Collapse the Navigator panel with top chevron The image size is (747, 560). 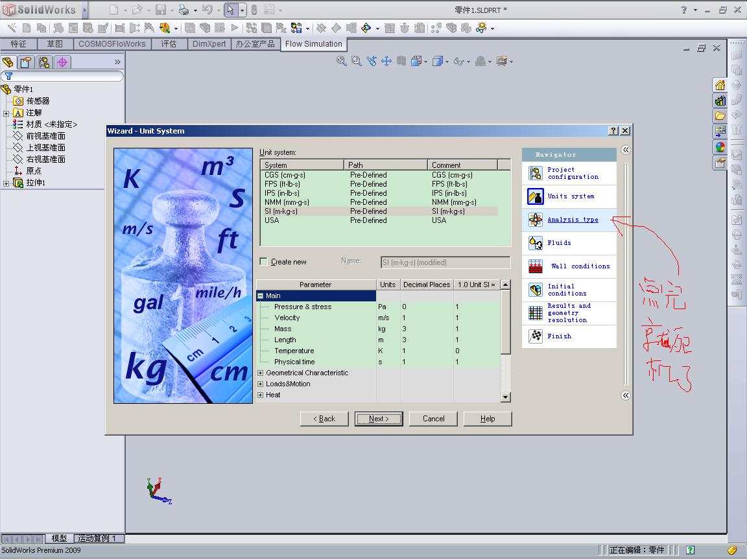tap(626, 150)
